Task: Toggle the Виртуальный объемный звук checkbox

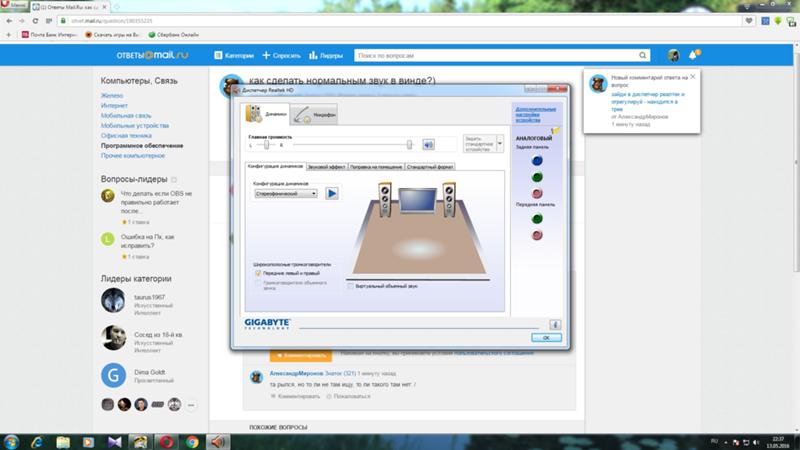Action: pos(350,286)
